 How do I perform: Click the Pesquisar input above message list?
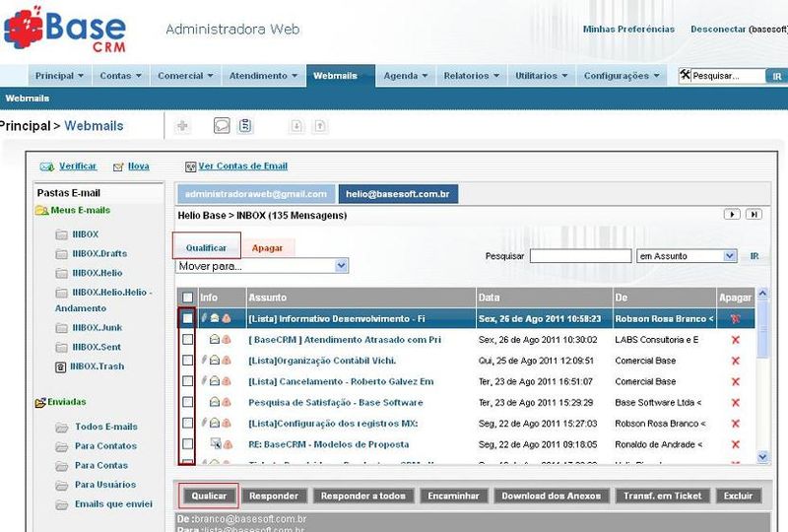(580, 256)
